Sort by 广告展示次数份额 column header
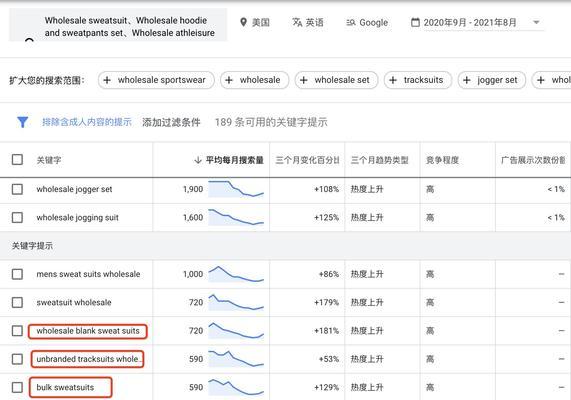This screenshot has width=571, height=400. point(533,160)
